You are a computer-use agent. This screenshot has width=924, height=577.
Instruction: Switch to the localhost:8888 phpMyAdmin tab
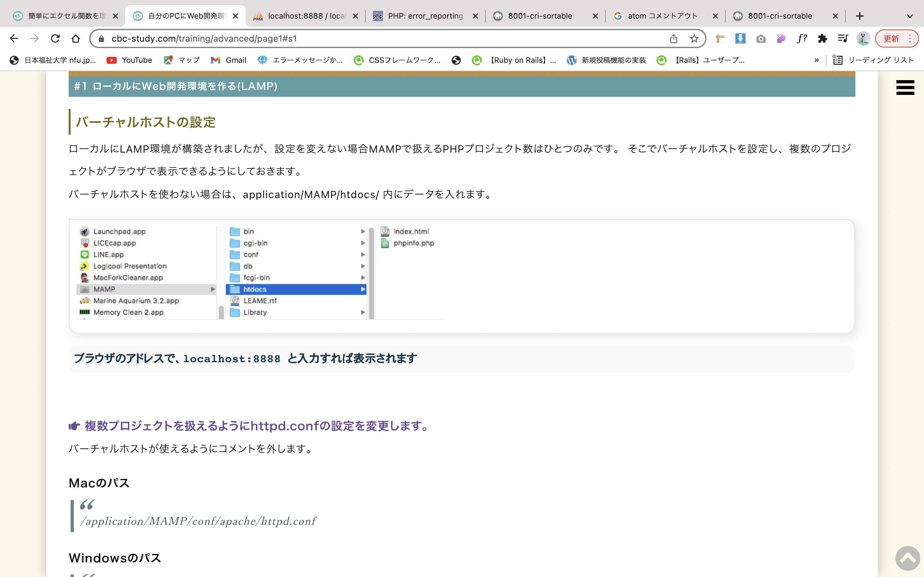305,16
